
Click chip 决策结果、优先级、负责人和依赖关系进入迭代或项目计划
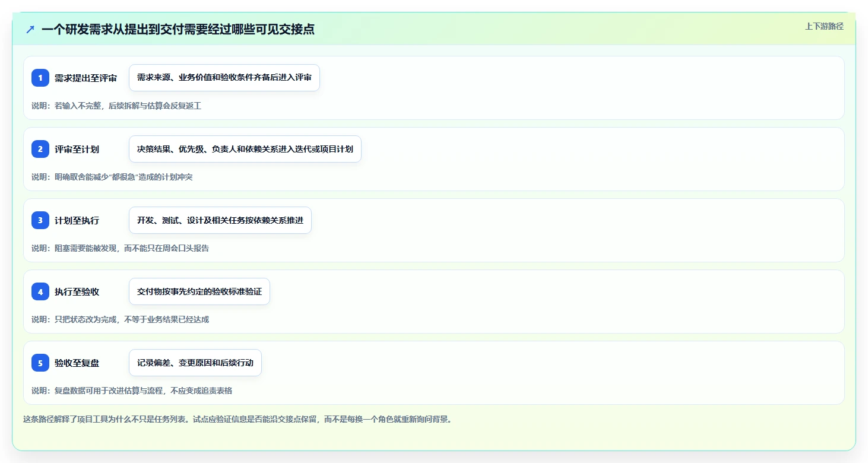[245, 149]
